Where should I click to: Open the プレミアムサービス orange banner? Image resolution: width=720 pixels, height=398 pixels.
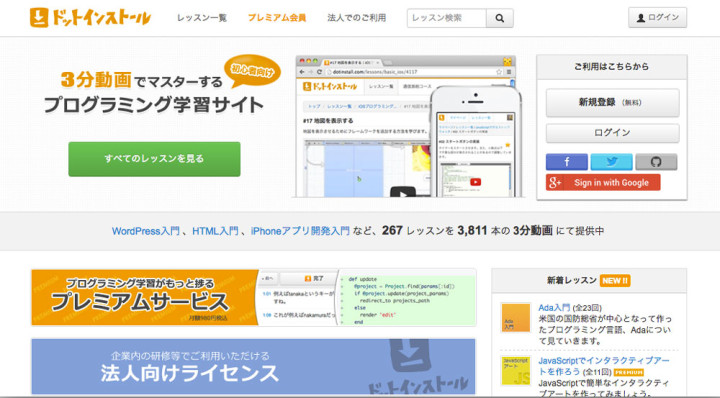point(253,297)
